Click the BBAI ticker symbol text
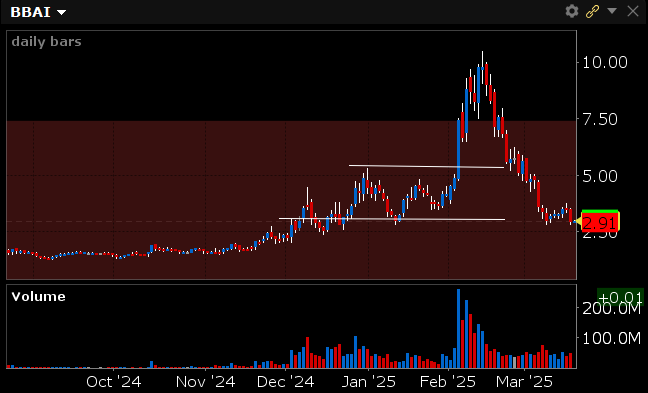Viewport: 648px width, 393px height. tap(31, 12)
